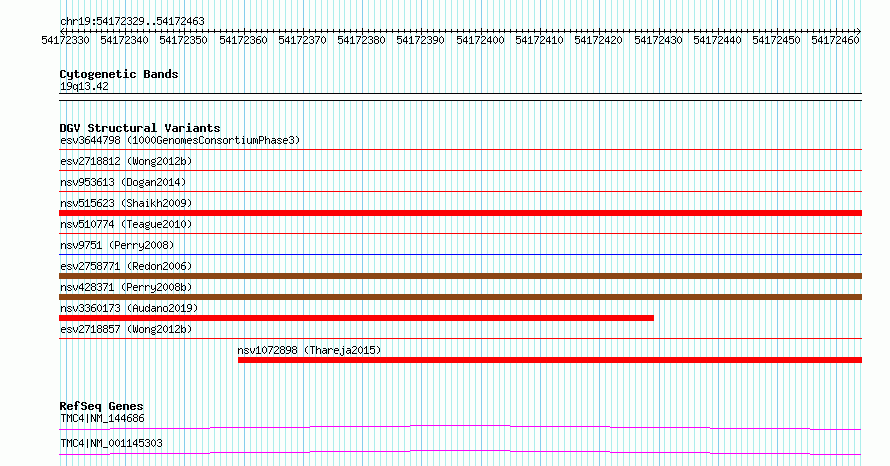The width and height of the screenshot is (890, 466).
Task: Click the 54172430 ruler tick label
Action: [x=658, y=40]
